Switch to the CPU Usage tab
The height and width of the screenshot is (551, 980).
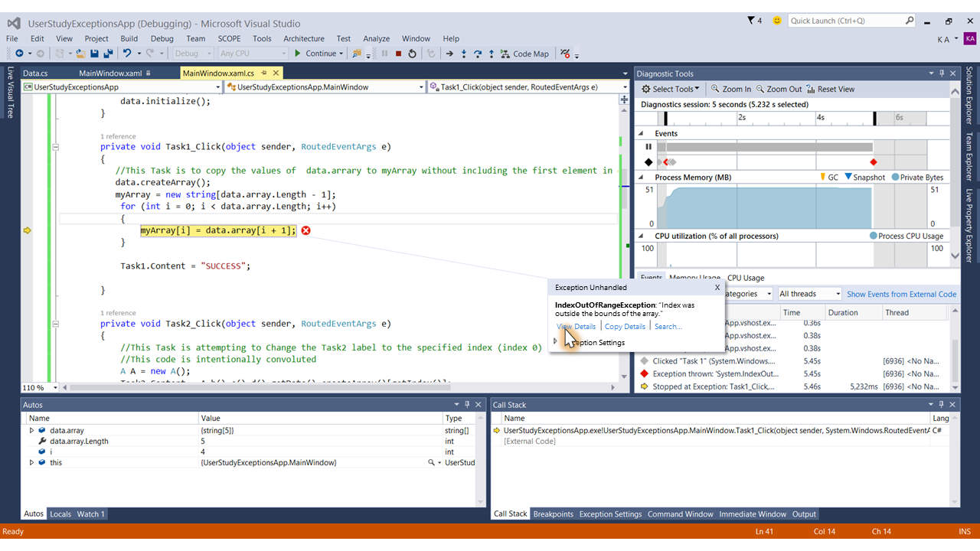(746, 278)
